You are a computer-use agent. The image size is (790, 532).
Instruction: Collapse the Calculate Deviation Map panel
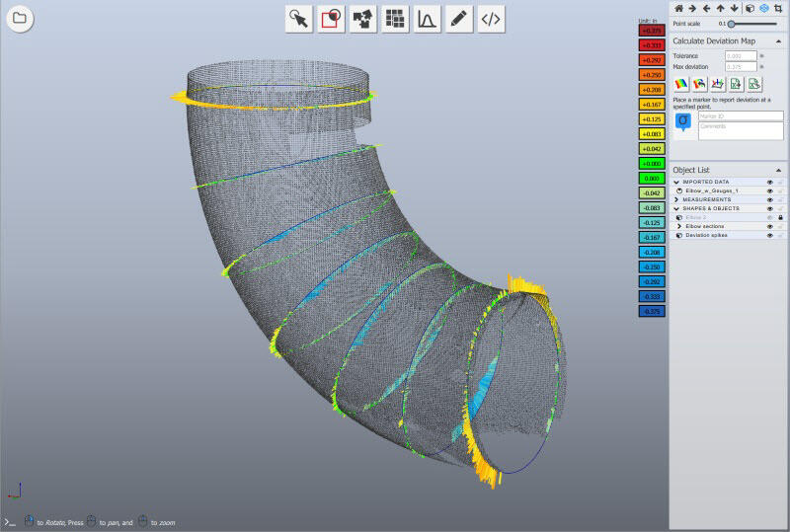(779, 40)
